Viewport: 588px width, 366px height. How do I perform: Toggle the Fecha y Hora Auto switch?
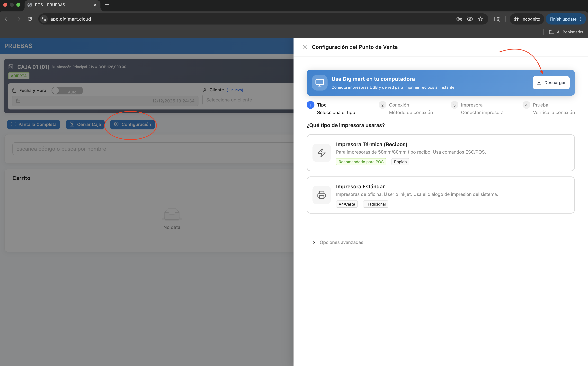click(x=67, y=91)
